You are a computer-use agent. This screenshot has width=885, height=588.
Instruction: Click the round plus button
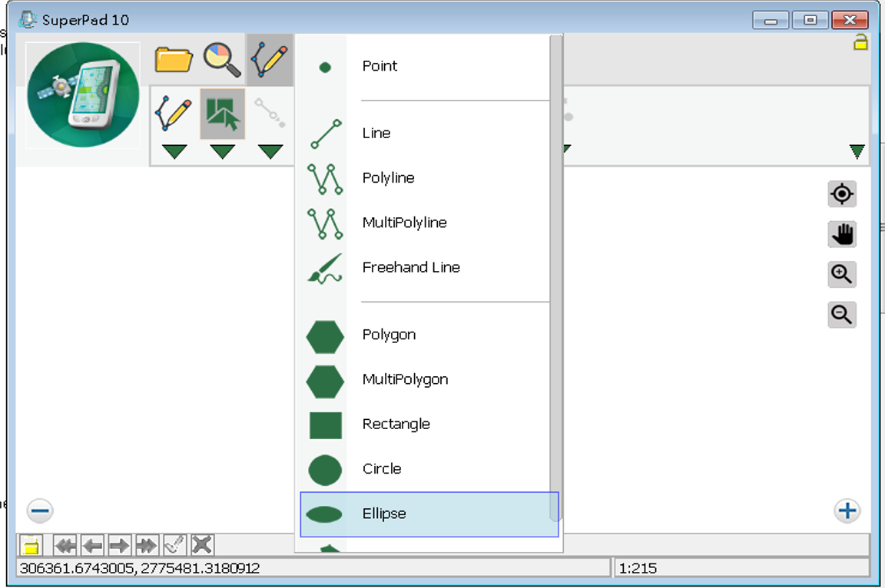(x=847, y=510)
